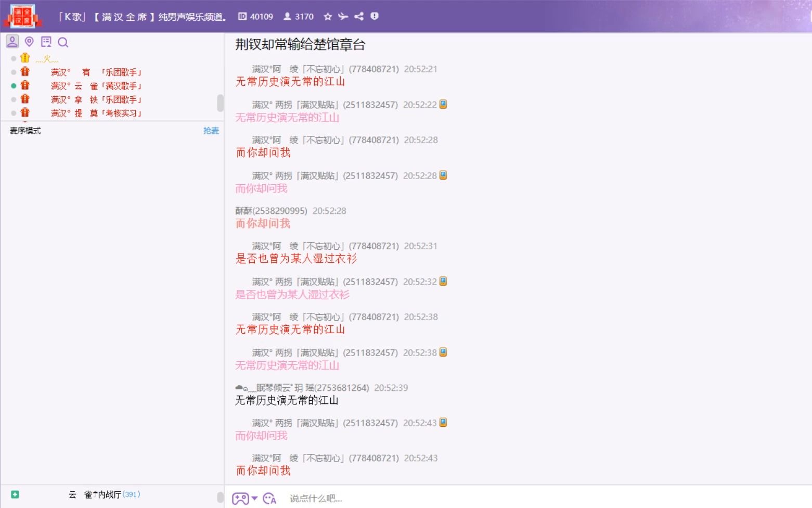This screenshot has width=812, height=508.
Task: Click the bottom channel list scrollbar
Action: [221, 497]
